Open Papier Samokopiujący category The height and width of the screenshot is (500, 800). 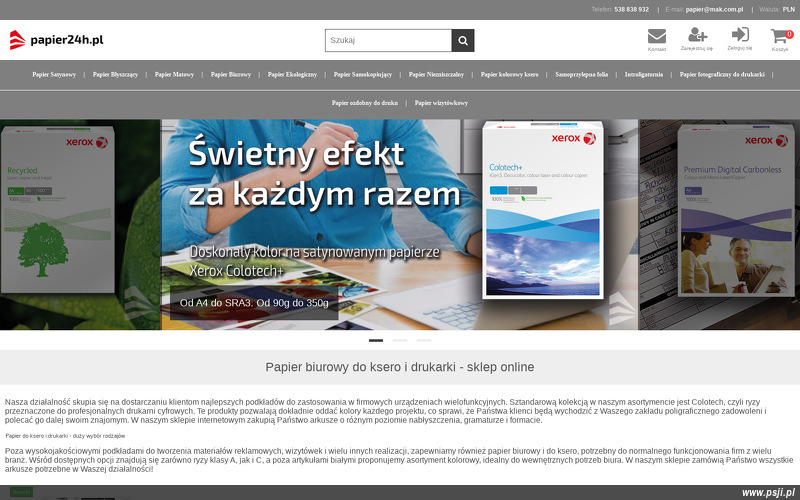click(363, 74)
